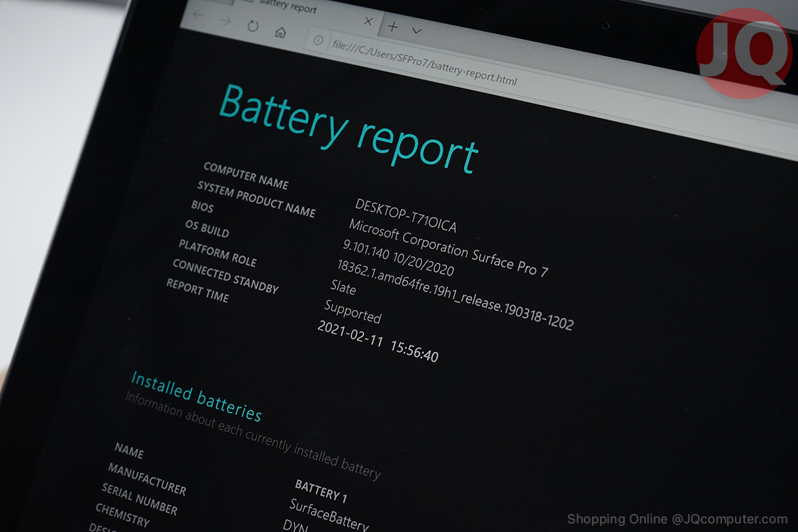Expand the tab list chevron

(417, 31)
